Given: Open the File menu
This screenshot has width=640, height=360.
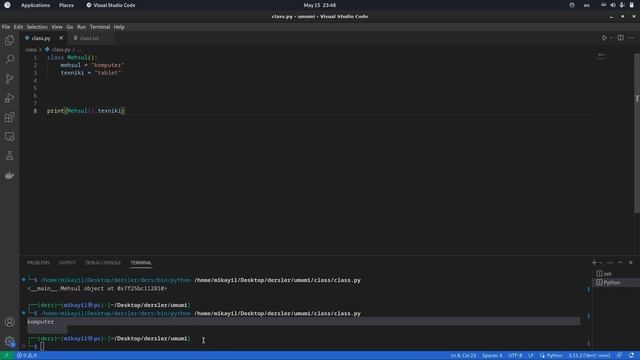Looking at the screenshot, I should [x=6, y=27].
